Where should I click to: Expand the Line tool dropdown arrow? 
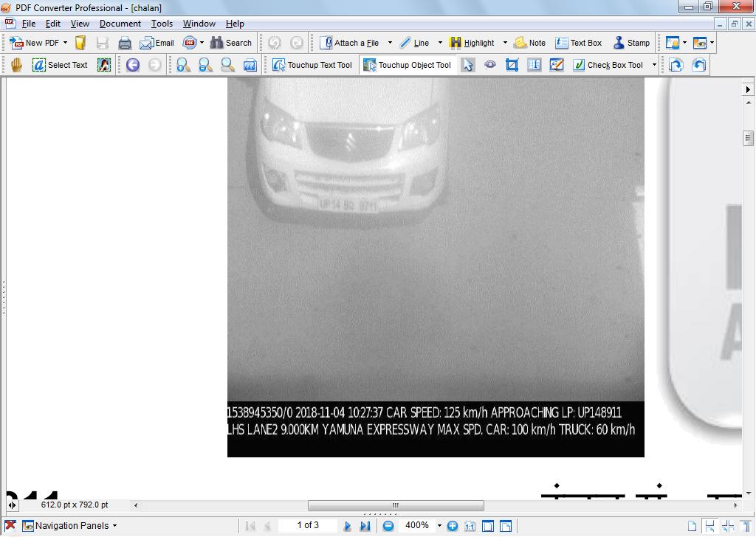click(440, 43)
